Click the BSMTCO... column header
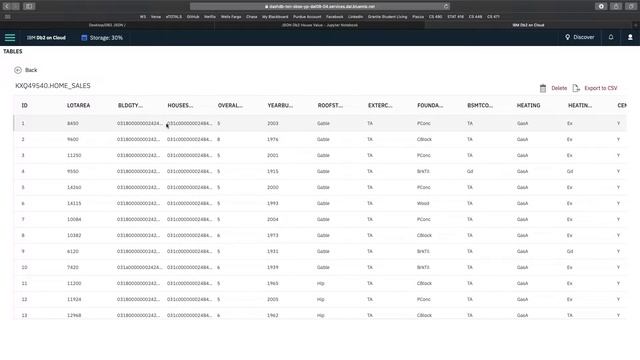This screenshot has width=640, height=360. 480,105
